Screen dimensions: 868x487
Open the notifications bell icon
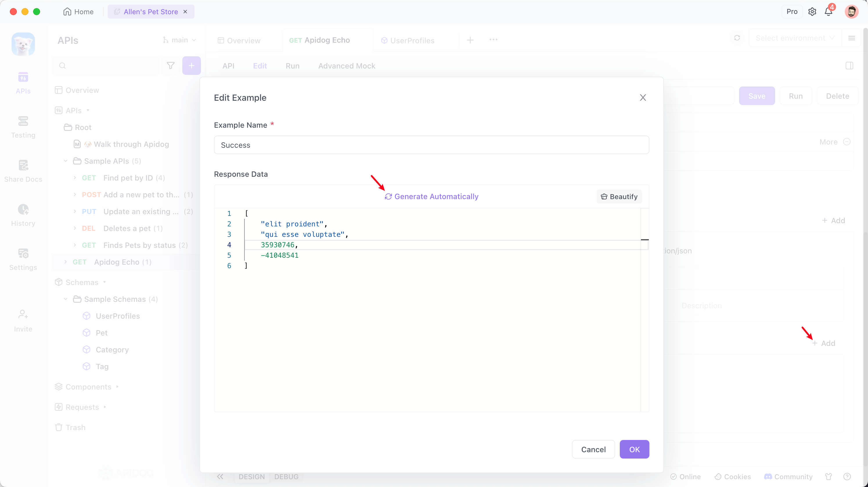829,12
